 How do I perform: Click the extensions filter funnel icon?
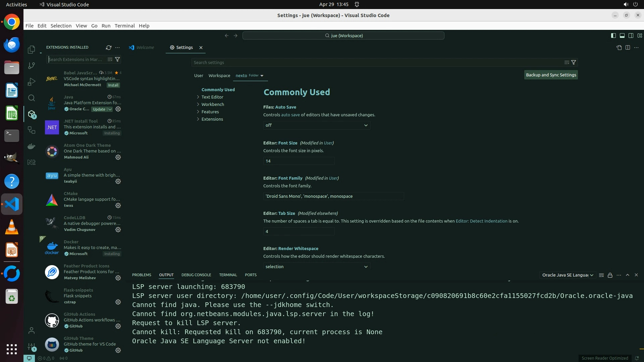[x=117, y=59]
